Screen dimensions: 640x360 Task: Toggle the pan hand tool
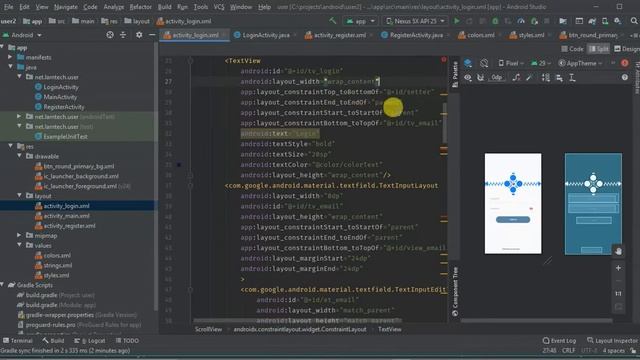click(618, 251)
